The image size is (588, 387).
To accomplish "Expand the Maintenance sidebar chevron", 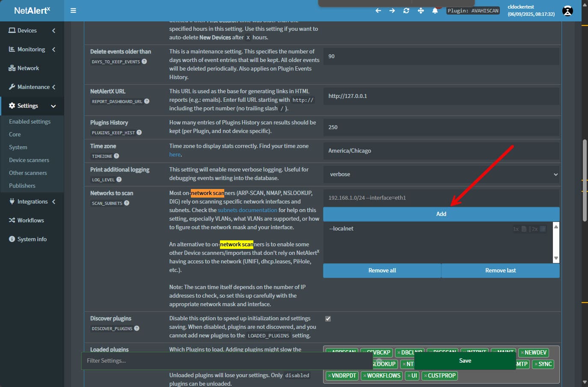I will (x=53, y=87).
